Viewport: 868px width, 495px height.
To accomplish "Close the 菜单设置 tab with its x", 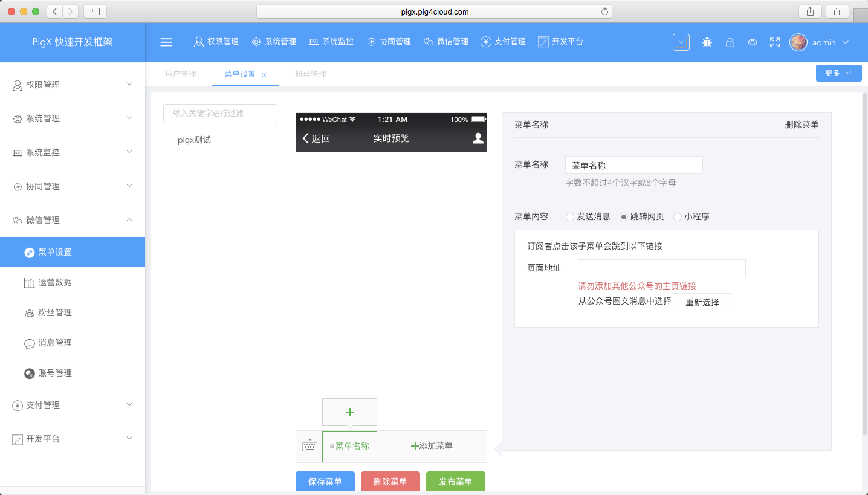I will pyautogui.click(x=264, y=75).
